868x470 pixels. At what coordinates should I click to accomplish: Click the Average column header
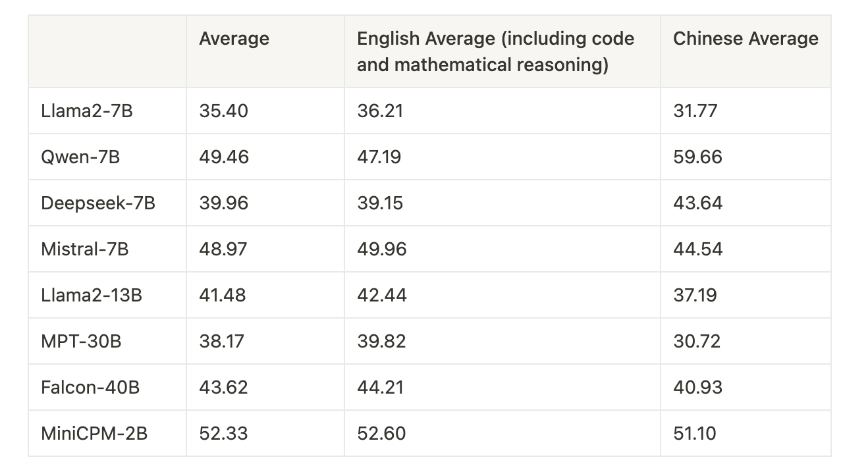coord(234,39)
